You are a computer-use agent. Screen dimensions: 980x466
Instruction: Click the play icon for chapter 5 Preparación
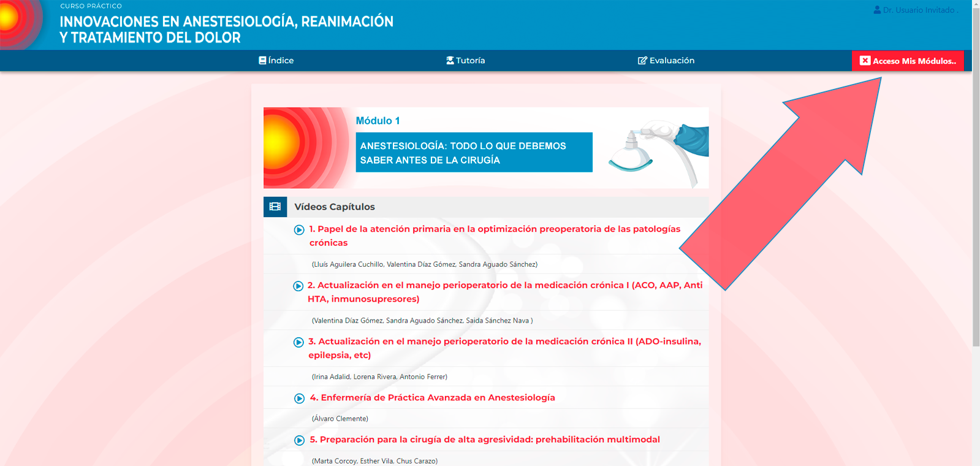pos(299,440)
